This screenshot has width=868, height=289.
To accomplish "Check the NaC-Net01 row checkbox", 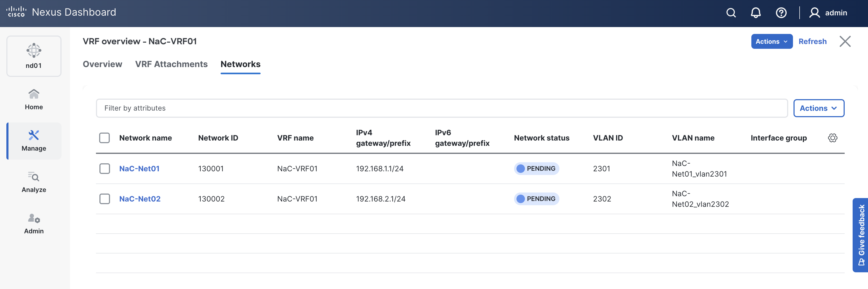I will point(104,168).
